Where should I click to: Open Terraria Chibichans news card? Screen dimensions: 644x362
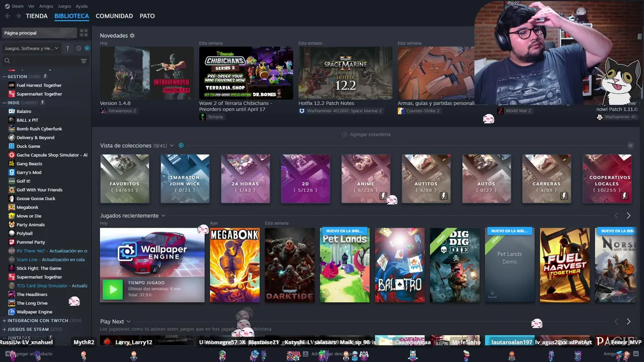point(246,73)
